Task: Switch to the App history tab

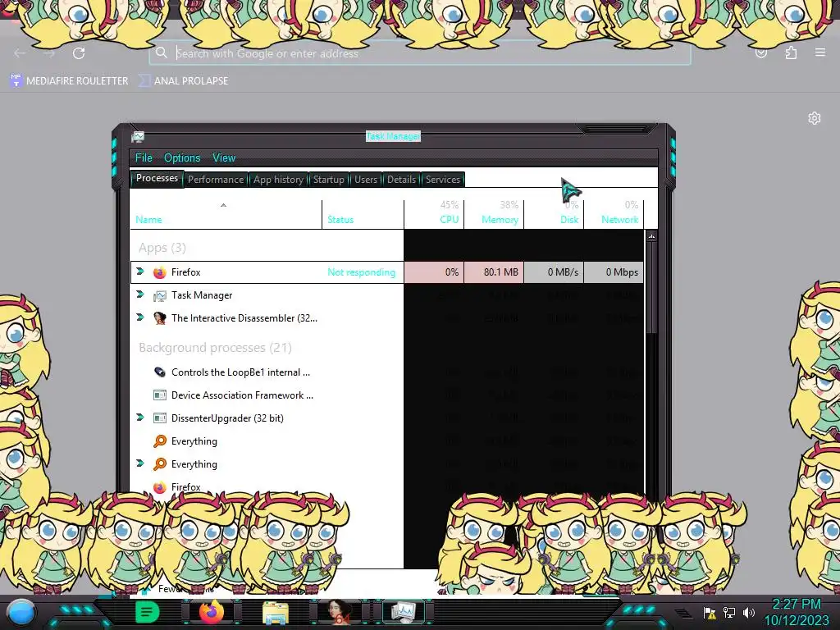Action: pyautogui.click(x=278, y=180)
